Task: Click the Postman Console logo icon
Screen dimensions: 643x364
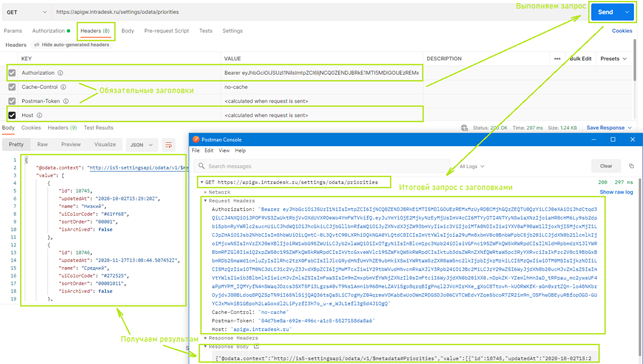Action: pos(196,139)
